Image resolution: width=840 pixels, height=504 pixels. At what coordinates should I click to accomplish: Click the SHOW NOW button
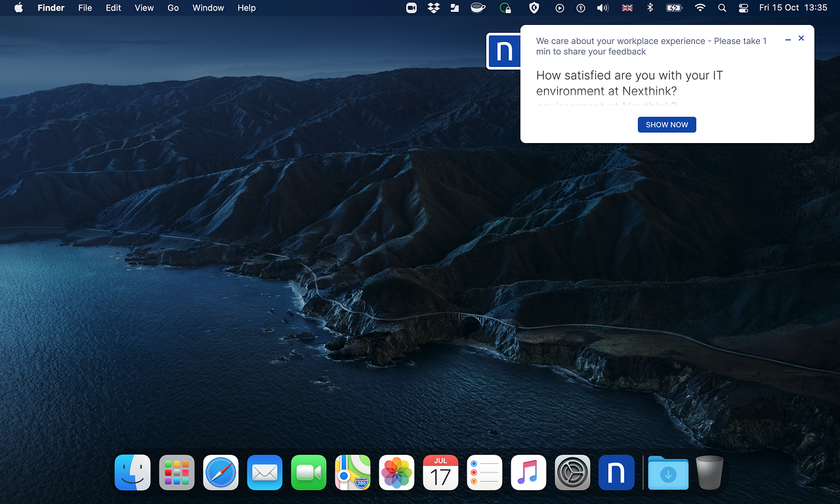(x=667, y=125)
